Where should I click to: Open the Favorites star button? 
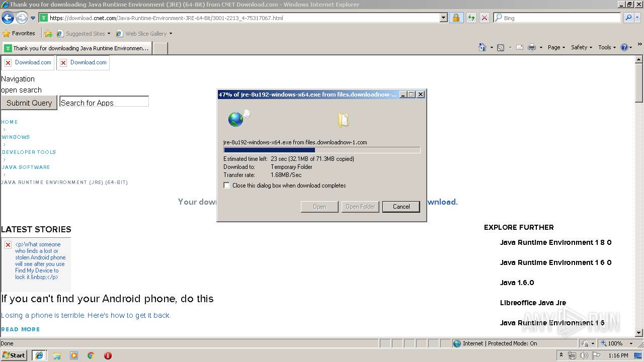[x=19, y=33]
